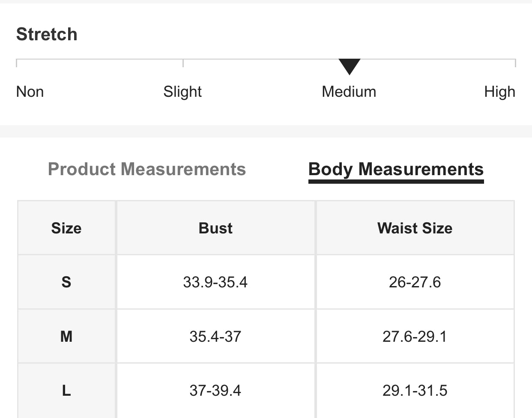Screen dimensions: 532x418
Task: Click the waist measurement 27.6-29.1
Action: pyautogui.click(x=415, y=336)
